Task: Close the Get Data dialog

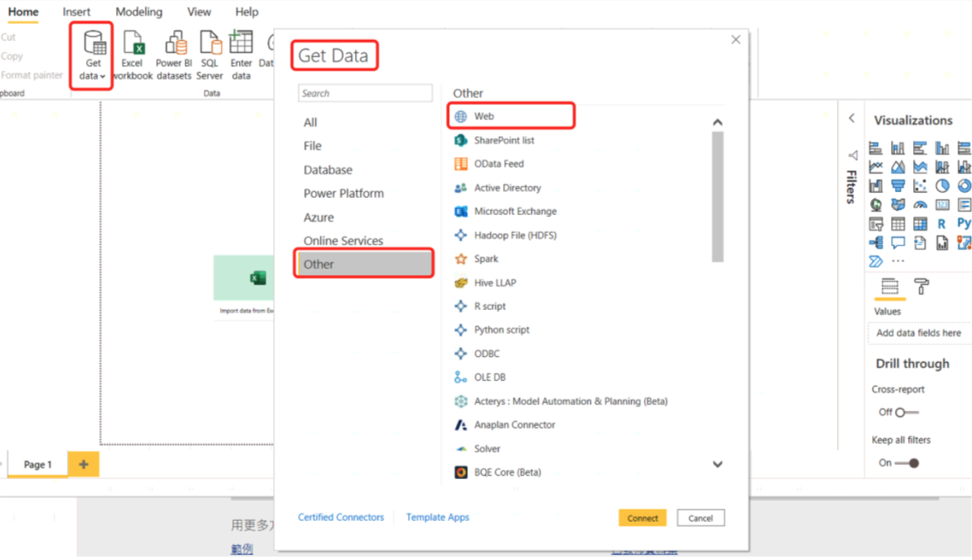Action: coord(736,39)
